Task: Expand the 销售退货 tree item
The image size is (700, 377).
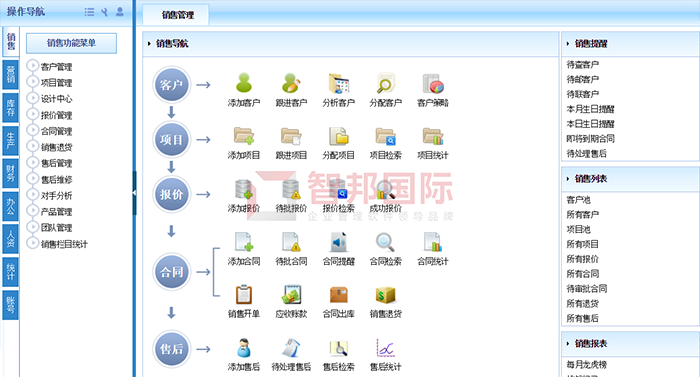Action: [x=33, y=147]
